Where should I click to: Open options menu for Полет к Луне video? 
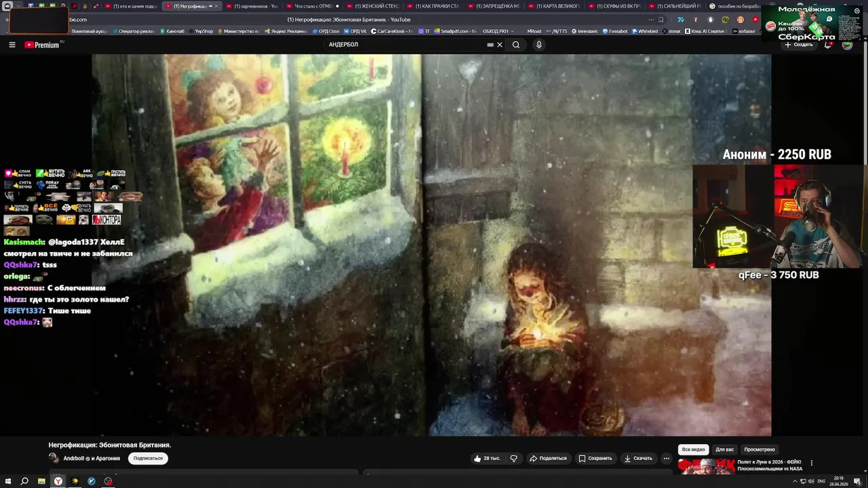[x=812, y=463]
